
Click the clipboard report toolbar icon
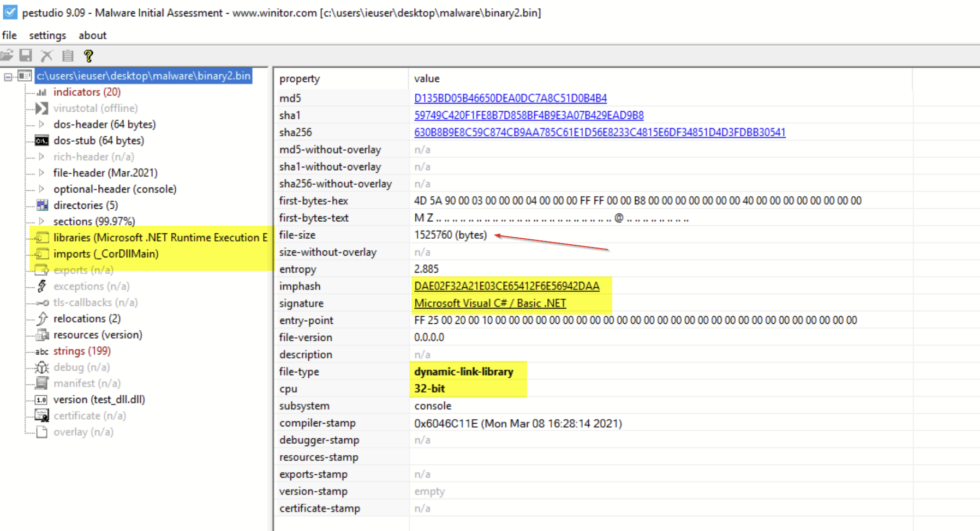pos(68,55)
